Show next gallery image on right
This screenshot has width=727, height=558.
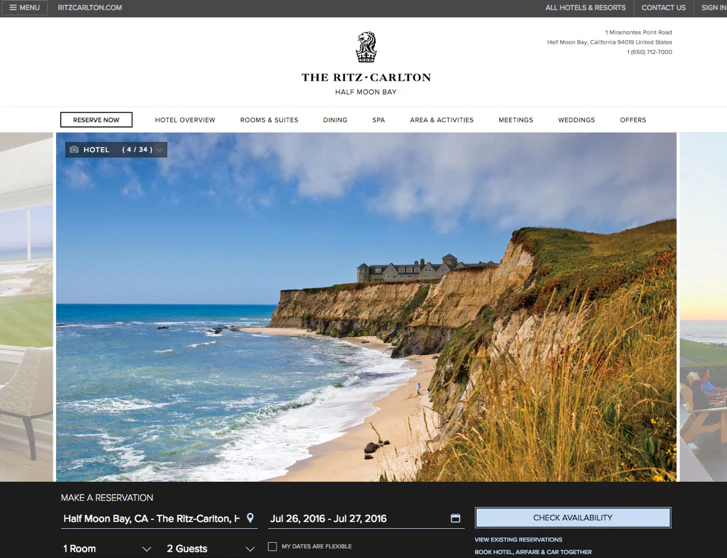(703, 307)
